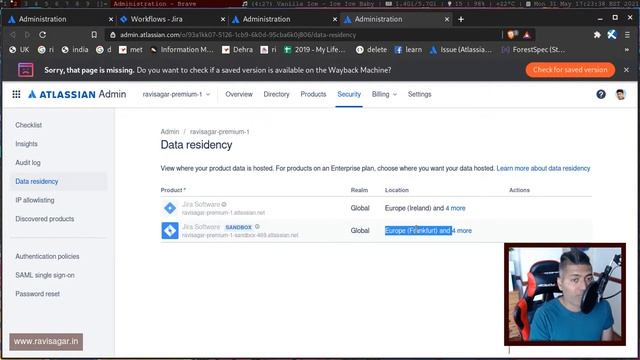Screen dimensions: 640x360
Task: Click the Wayback Machine banner icon
Action: pyautogui.click(x=25, y=70)
